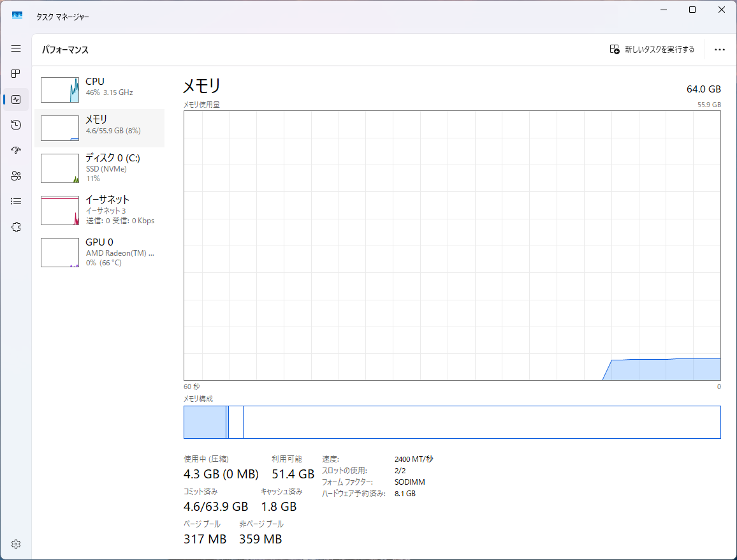This screenshot has width=737, height=560.
Task: Click the メモリ構成 composition bar
Action: 452,422
